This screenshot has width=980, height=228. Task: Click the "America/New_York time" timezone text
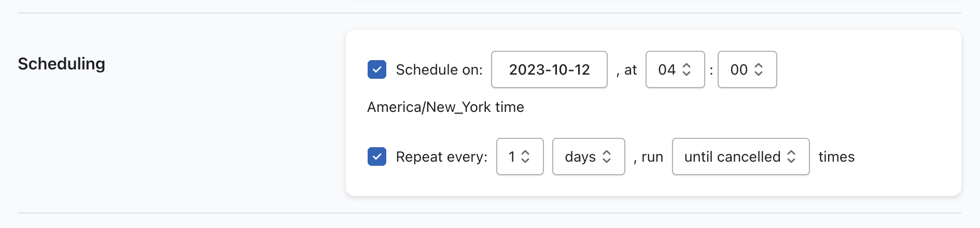(x=445, y=107)
